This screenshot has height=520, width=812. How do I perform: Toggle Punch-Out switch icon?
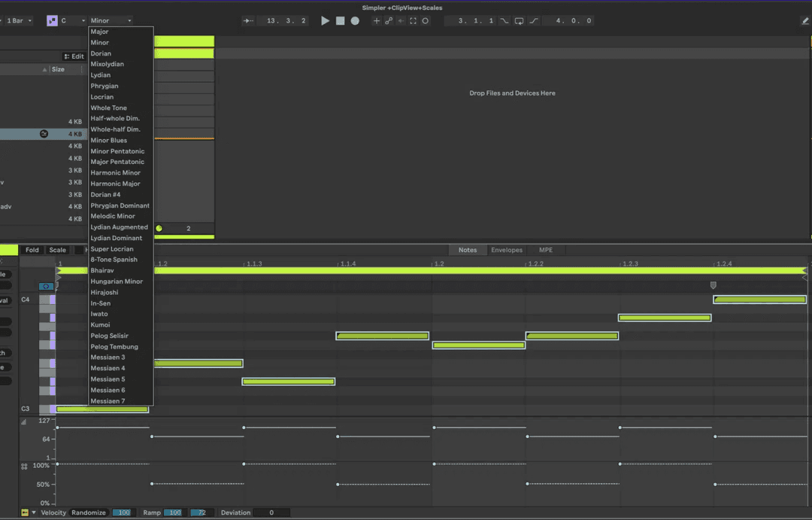coord(534,21)
